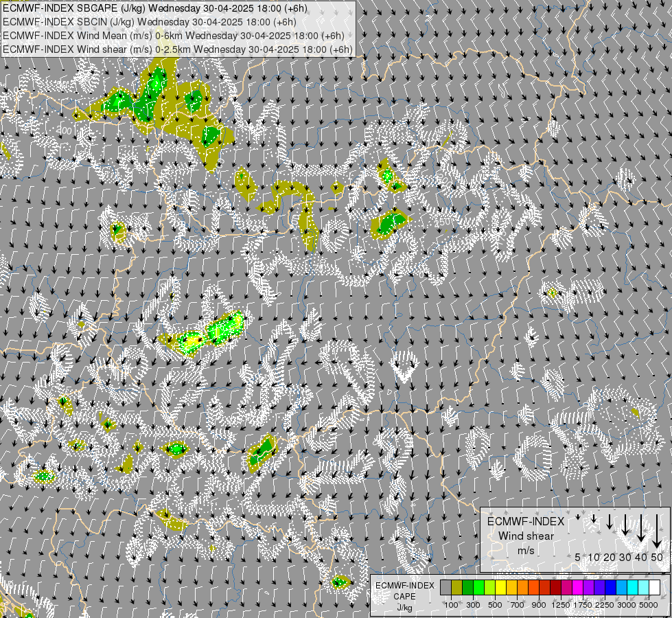This screenshot has width=672, height=618.
Task: Click the 700 tick label on the CAPE scale
Action: 518,605
